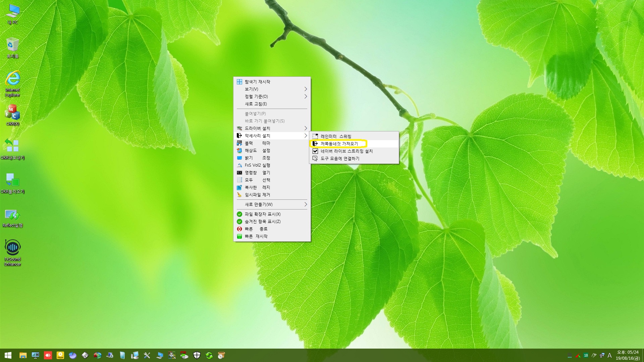The height and width of the screenshot is (362, 644).
Task: Click the blue pie-chart disk taskbar icon
Action: coord(73,355)
